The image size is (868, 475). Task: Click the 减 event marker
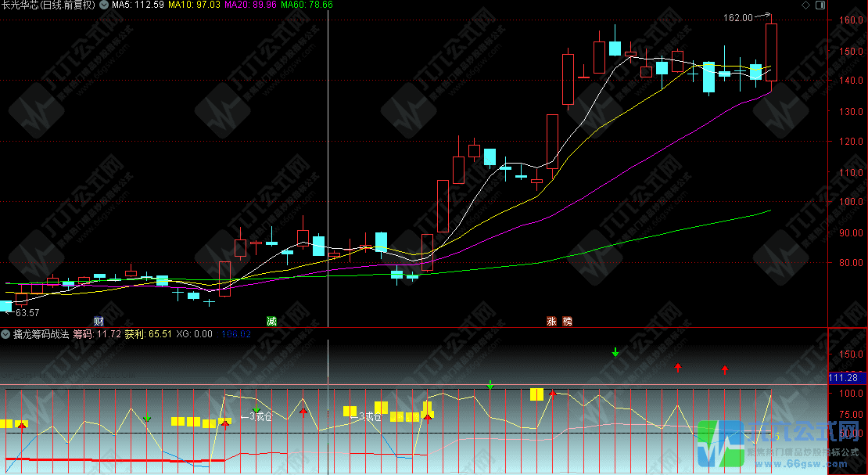tap(271, 321)
